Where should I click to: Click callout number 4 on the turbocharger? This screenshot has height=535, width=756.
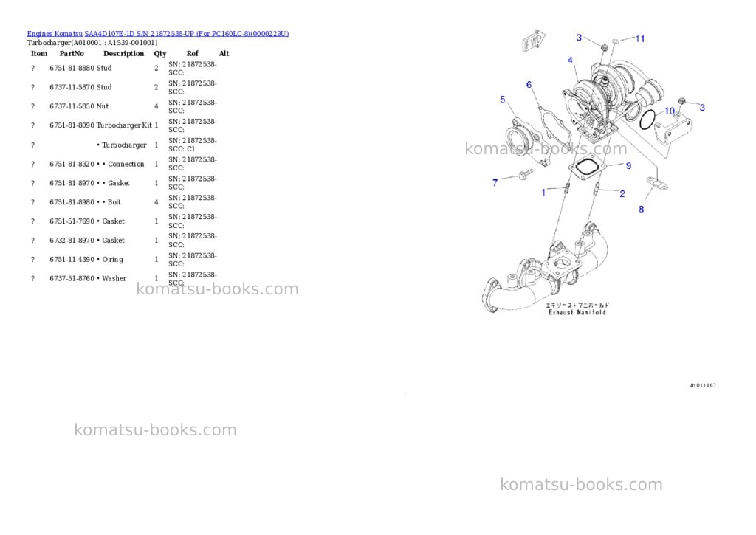click(x=571, y=61)
